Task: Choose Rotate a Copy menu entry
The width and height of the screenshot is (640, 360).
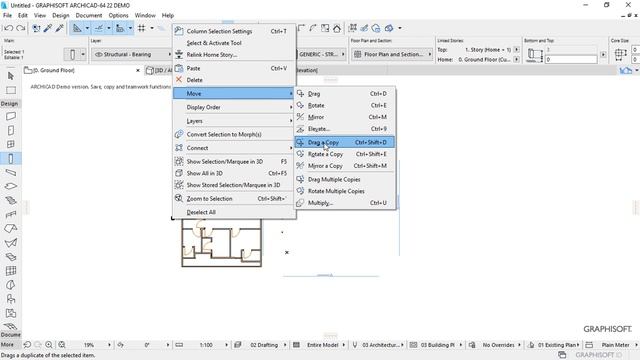Action: pos(344,154)
